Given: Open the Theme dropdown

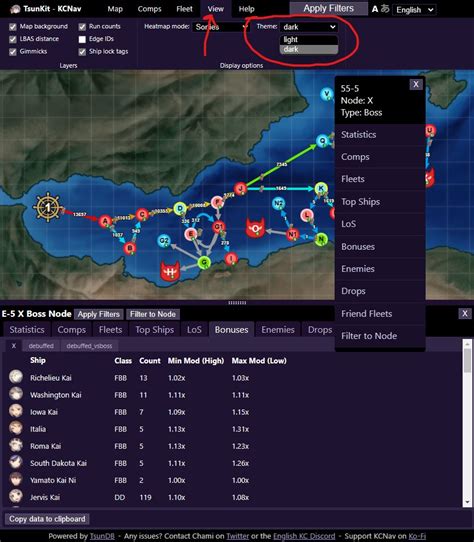Looking at the screenshot, I should click(309, 27).
